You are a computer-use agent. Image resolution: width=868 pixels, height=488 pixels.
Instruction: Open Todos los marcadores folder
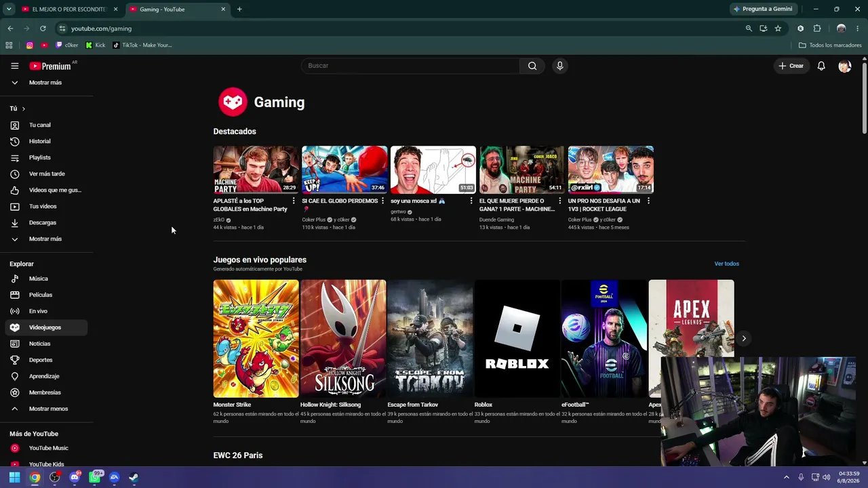[830, 45]
